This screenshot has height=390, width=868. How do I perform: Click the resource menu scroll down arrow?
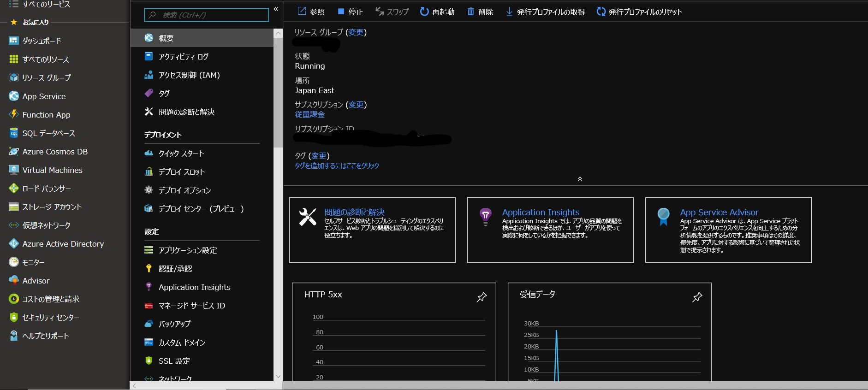278,377
